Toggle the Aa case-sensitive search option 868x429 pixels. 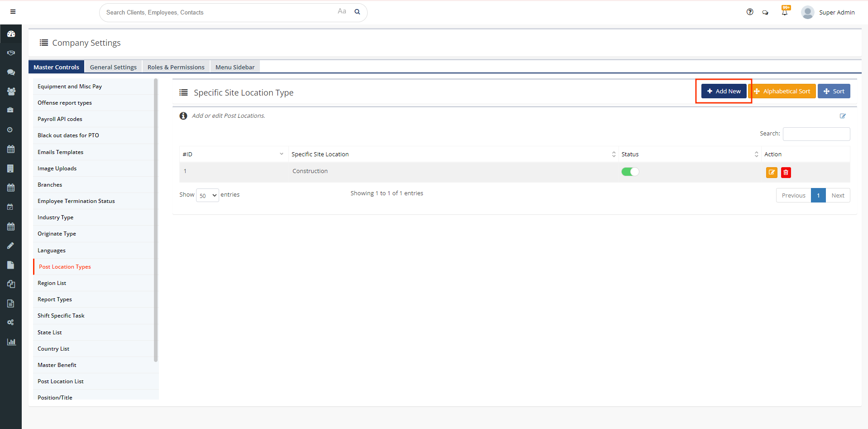click(x=342, y=11)
